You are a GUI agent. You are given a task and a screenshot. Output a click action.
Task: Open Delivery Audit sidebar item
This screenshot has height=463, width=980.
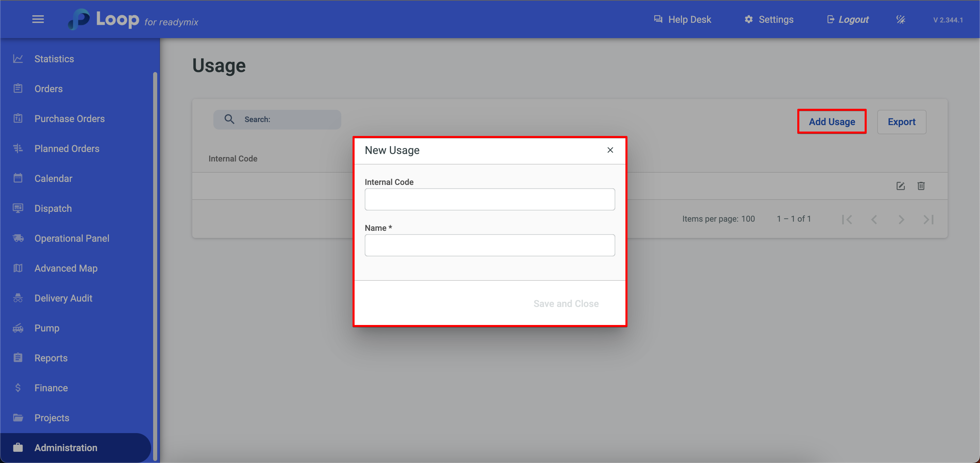pyautogui.click(x=63, y=298)
